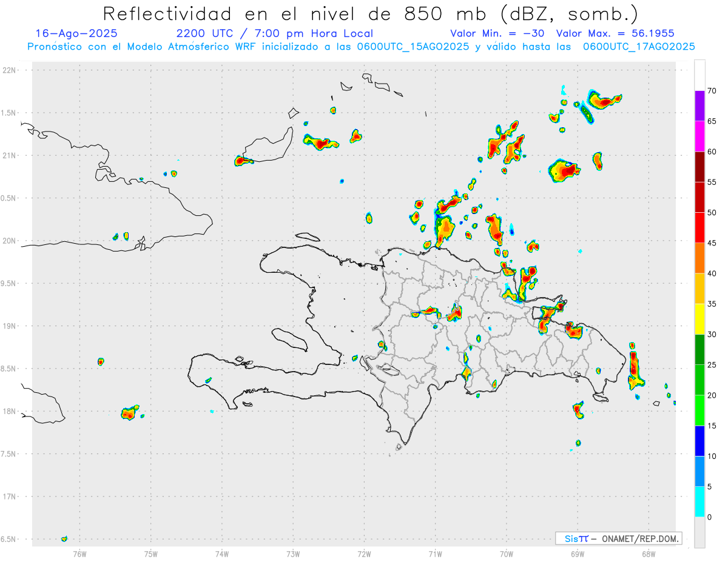This screenshot has height=562, width=728.
Task: Select the '75W' longitude label
Action: coord(151,553)
